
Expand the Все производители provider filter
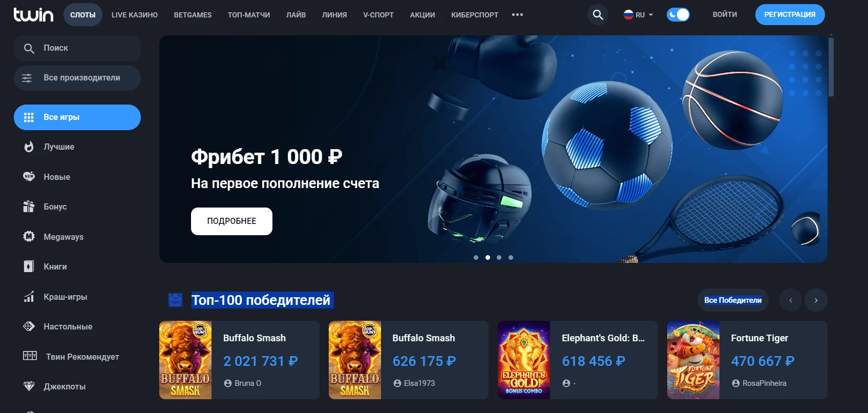[77, 78]
